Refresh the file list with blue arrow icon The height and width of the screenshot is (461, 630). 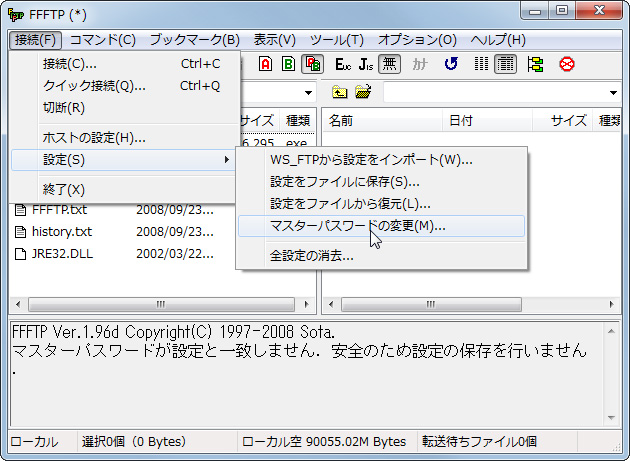451,64
